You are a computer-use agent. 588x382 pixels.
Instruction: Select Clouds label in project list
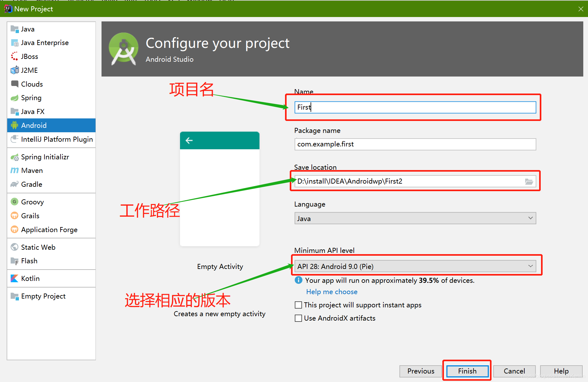(32, 84)
